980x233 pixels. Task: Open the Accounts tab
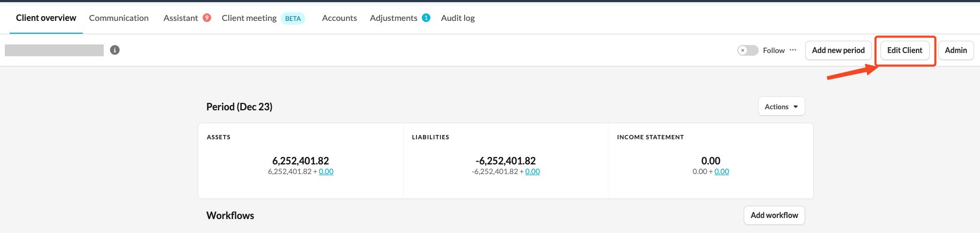coord(339,18)
